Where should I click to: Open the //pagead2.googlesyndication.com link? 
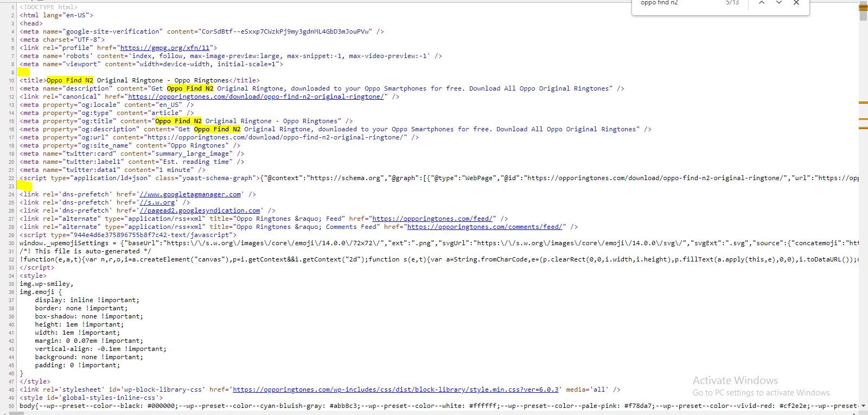click(200, 210)
